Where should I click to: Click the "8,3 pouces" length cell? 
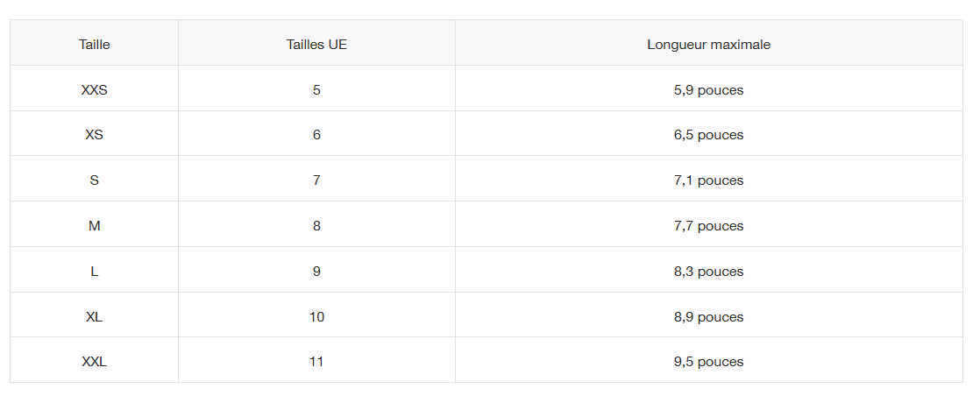pos(708,272)
